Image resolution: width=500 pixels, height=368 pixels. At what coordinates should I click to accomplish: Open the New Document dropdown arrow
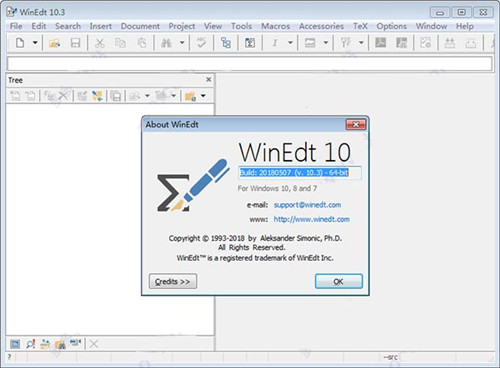(35, 43)
